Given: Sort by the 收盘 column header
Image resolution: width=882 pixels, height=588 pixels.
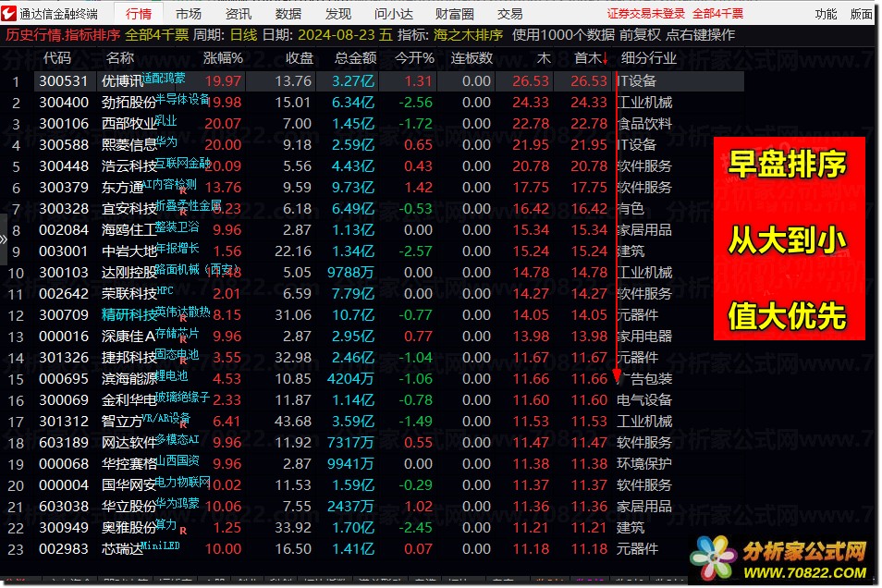Looking at the screenshot, I should (x=300, y=58).
